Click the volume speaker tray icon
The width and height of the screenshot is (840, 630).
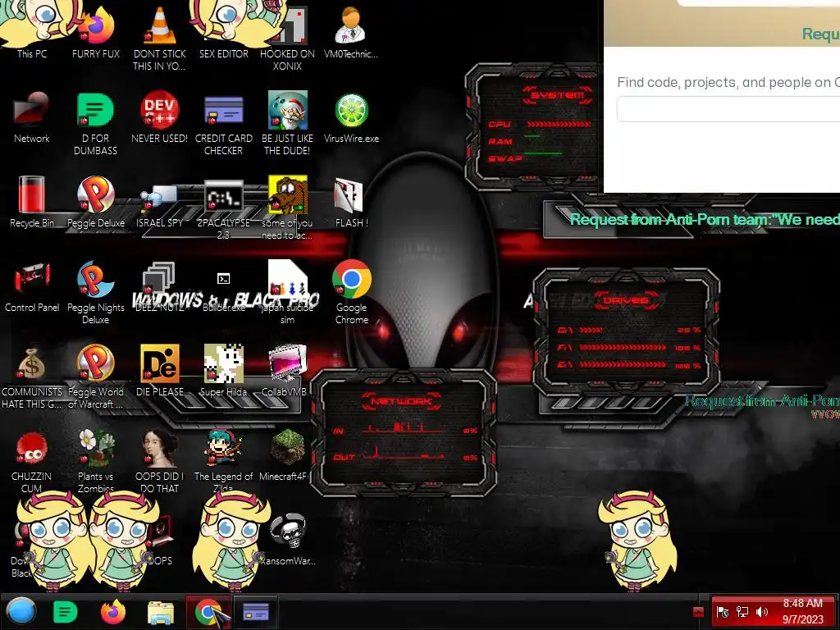(x=762, y=612)
